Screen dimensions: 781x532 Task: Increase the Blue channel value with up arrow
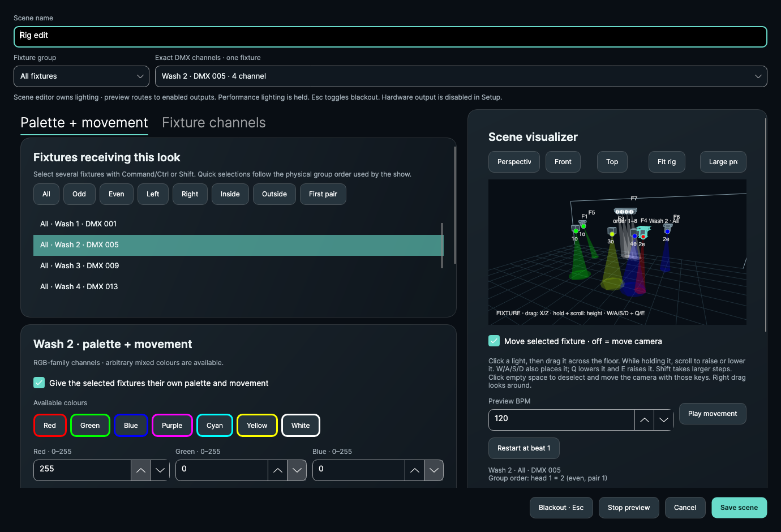(415, 470)
